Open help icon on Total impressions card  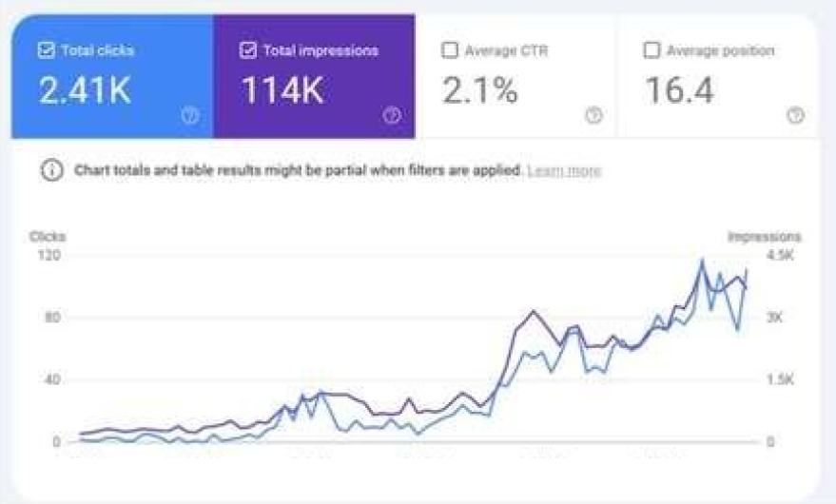(392, 115)
